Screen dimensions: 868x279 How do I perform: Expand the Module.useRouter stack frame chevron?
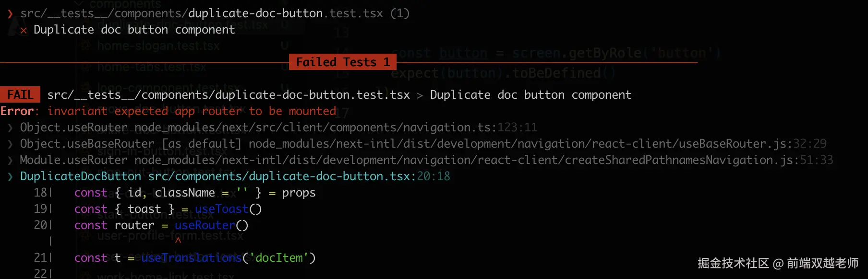[10, 161]
